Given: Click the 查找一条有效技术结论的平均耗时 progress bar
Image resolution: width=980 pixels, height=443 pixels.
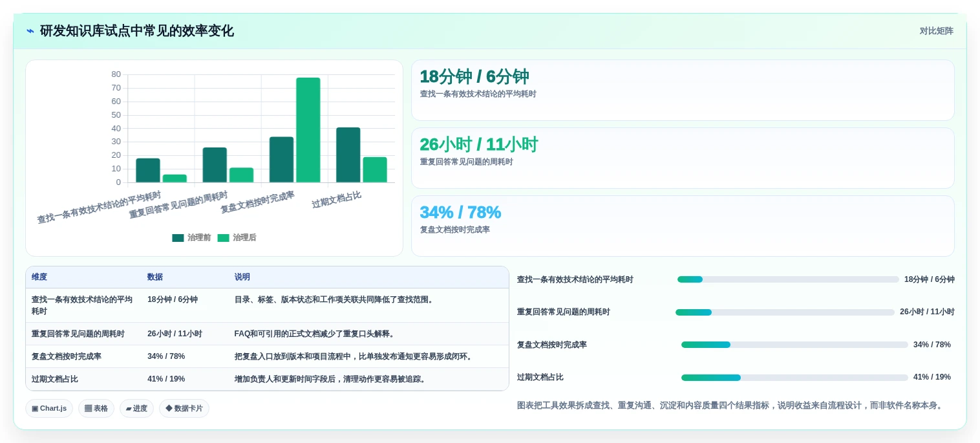Looking at the screenshot, I should (788, 279).
